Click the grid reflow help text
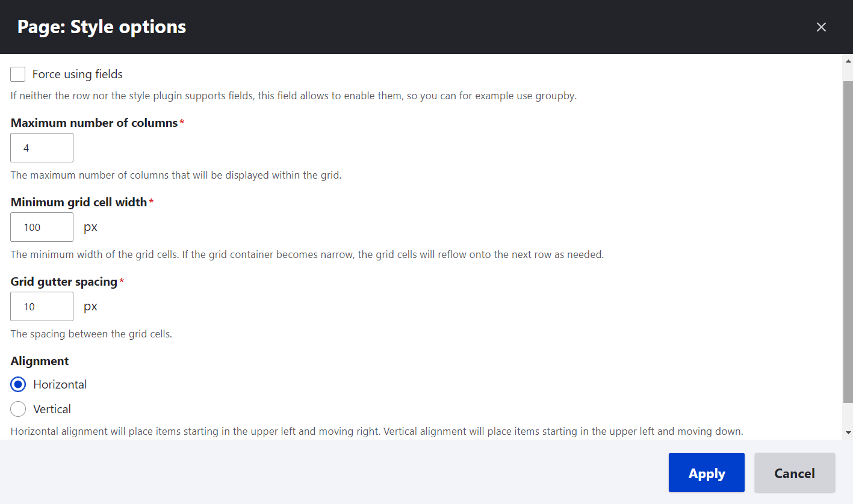 click(x=307, y=254)
